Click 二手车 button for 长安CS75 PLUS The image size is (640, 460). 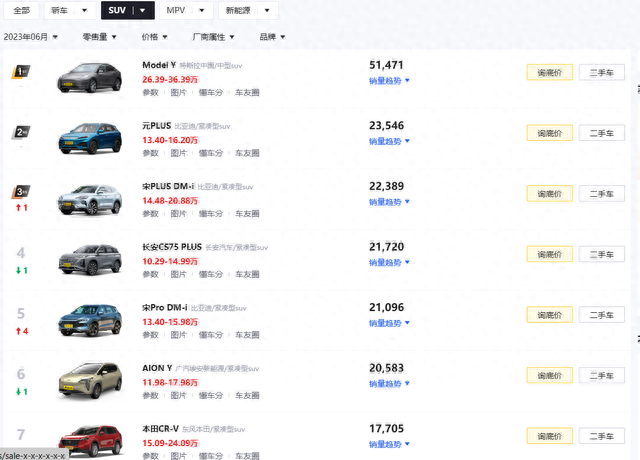pyautogui.click(x=602, y=254)
